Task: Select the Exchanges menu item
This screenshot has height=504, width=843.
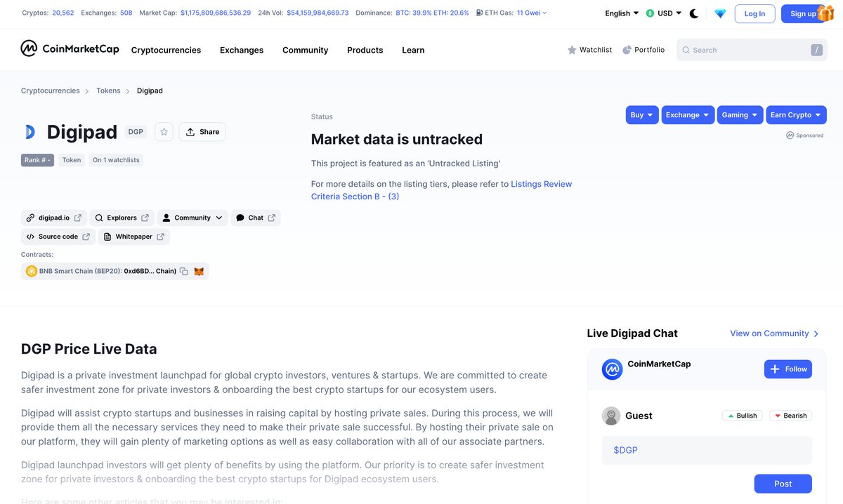Action: pyautogui.click(x=241, y=50)
